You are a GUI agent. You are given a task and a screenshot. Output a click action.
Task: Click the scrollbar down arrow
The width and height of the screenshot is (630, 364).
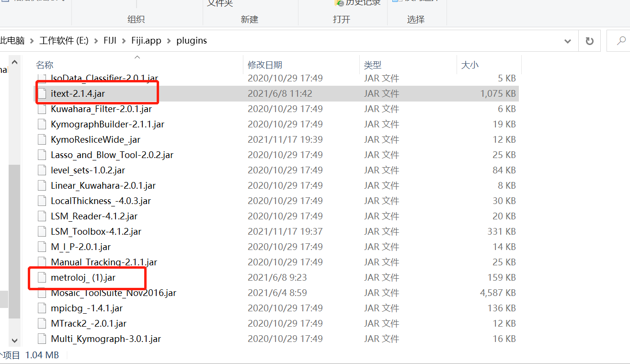pyautogui.click(x=14, y=340)
